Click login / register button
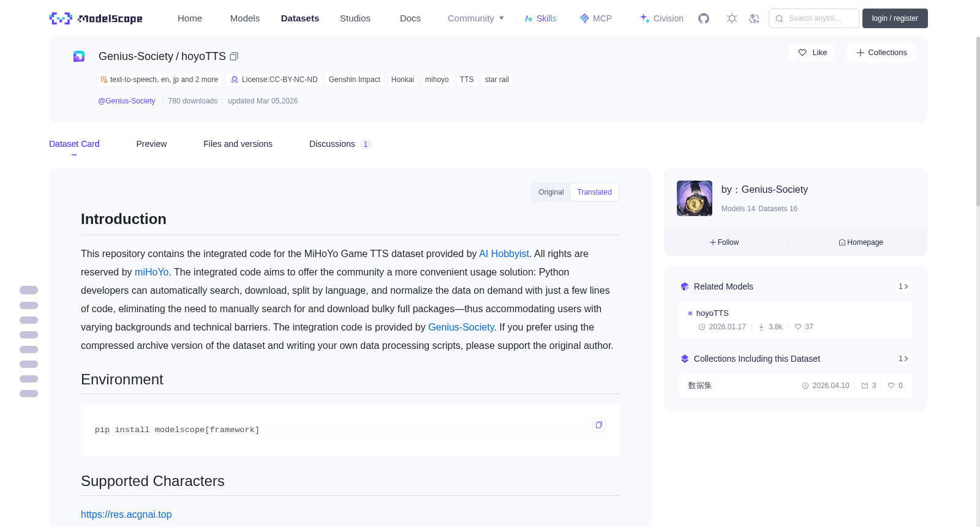 tap(895, 18)
